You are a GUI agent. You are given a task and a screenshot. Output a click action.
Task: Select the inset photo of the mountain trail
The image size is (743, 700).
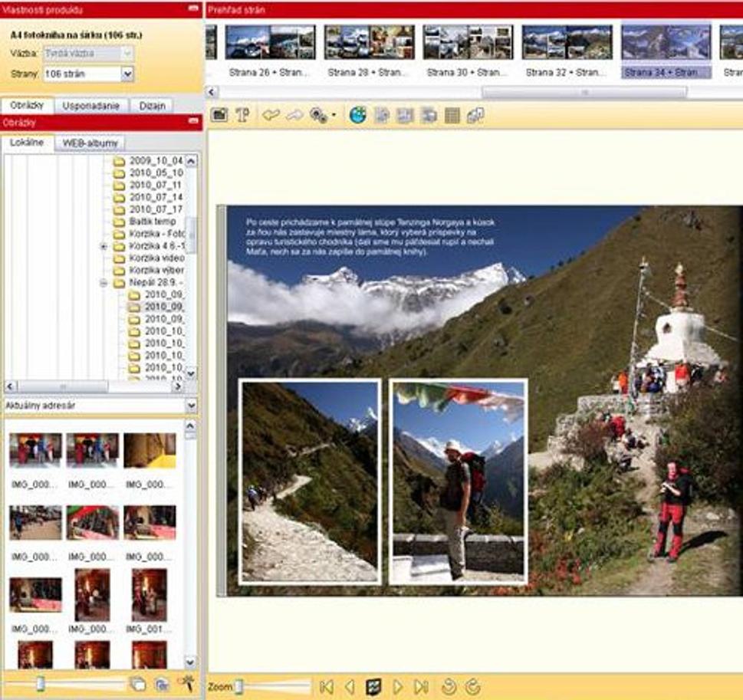point(310,481)
